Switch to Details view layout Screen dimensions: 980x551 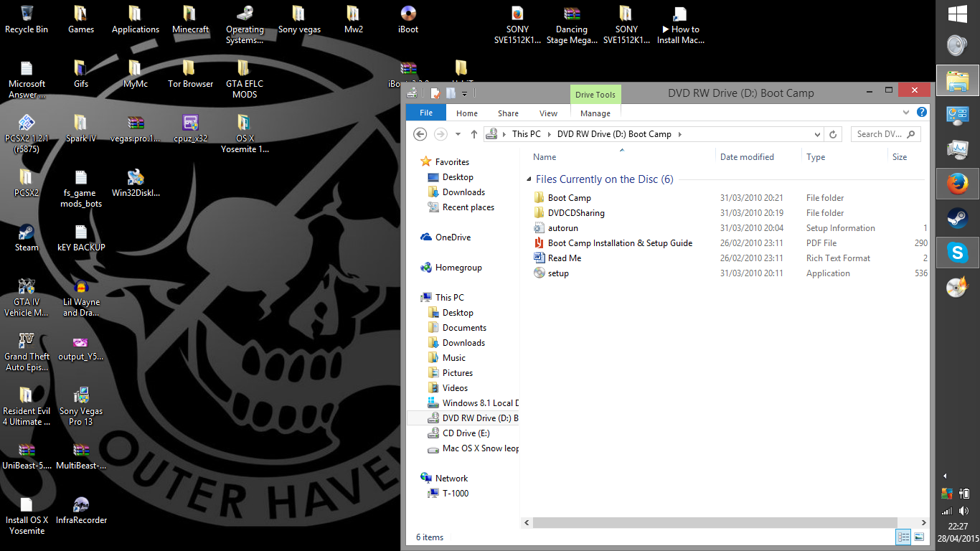coord(903,537)
